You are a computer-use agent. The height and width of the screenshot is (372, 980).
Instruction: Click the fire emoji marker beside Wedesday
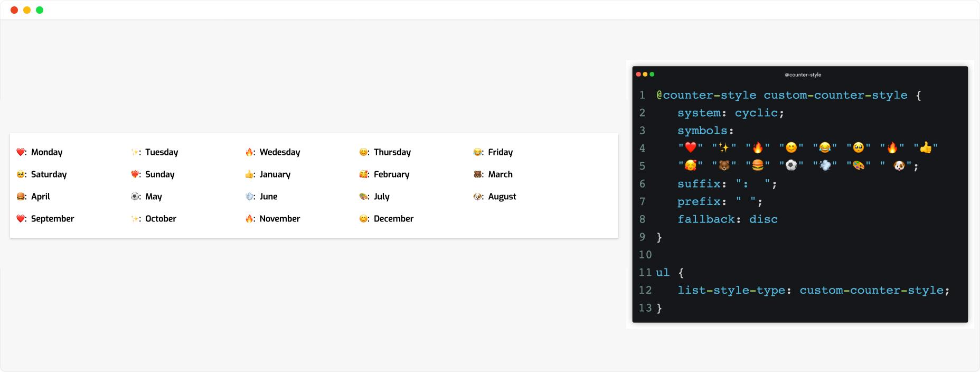pyautogui.click(x=249, y=152)
